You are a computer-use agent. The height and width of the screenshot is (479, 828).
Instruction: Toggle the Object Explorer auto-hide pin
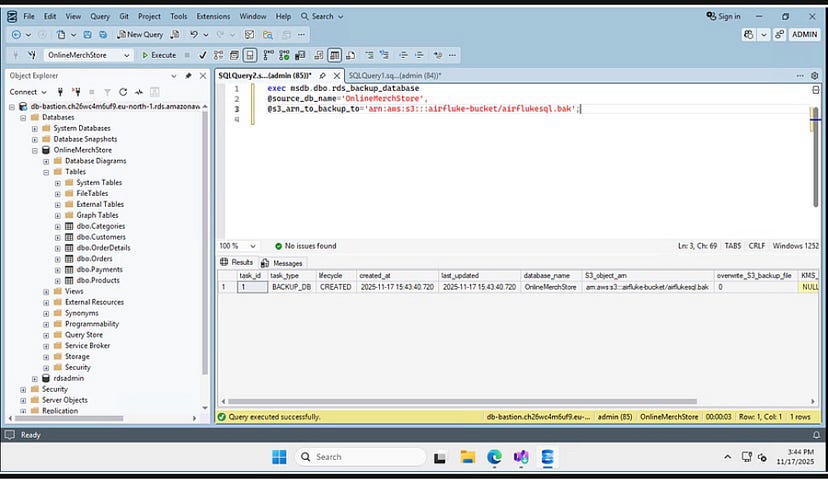[x=188, y=76]
